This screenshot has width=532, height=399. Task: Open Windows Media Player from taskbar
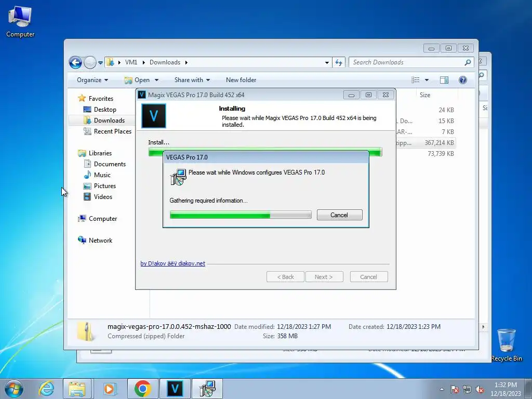(x=110, y=389)
